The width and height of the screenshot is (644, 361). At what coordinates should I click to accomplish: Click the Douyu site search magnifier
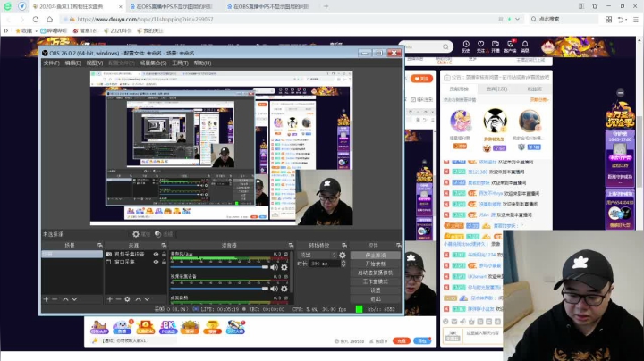pyautogui.click(x=445, y=46)
